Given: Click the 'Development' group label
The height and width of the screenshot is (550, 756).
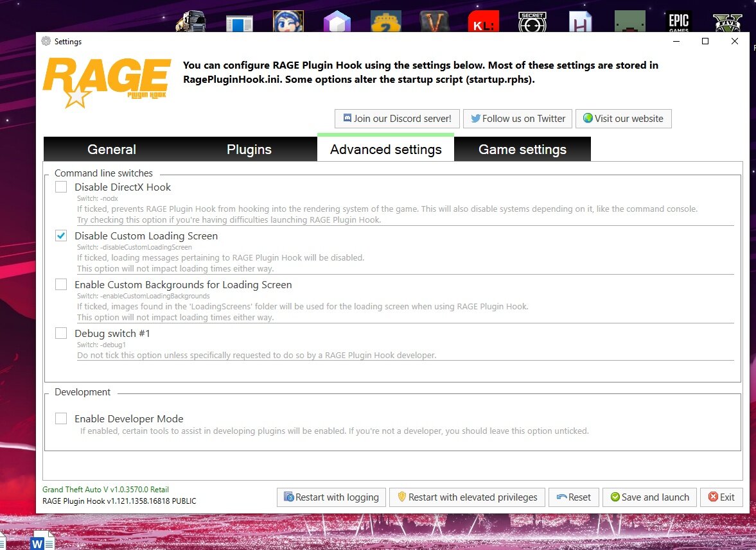Looking at the screenshot, I should [82, 392].
